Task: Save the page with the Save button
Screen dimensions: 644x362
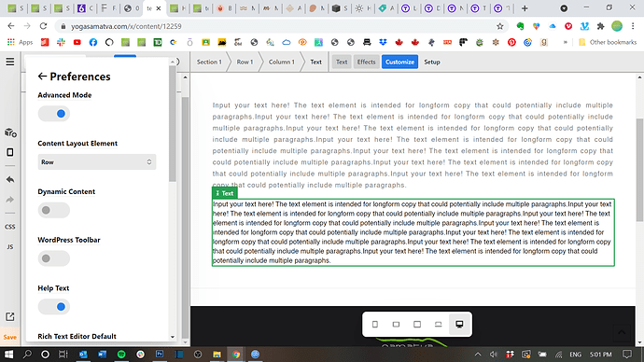Action: point(10,337)
